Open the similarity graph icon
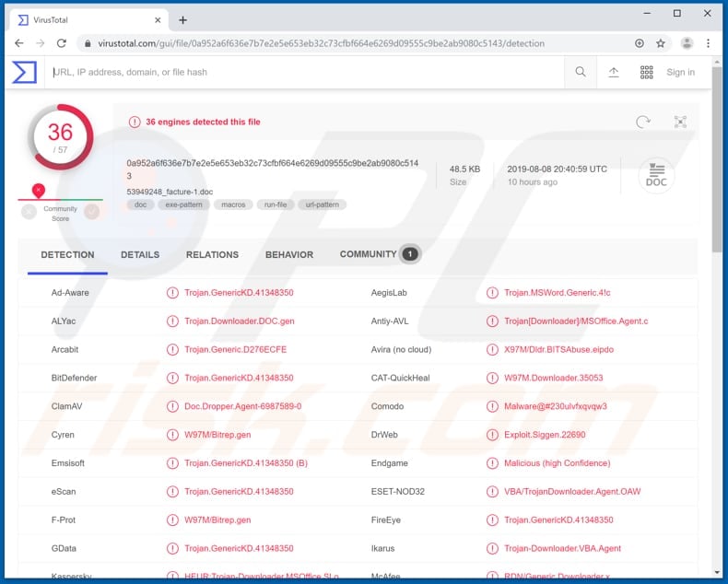 [680, 123]
